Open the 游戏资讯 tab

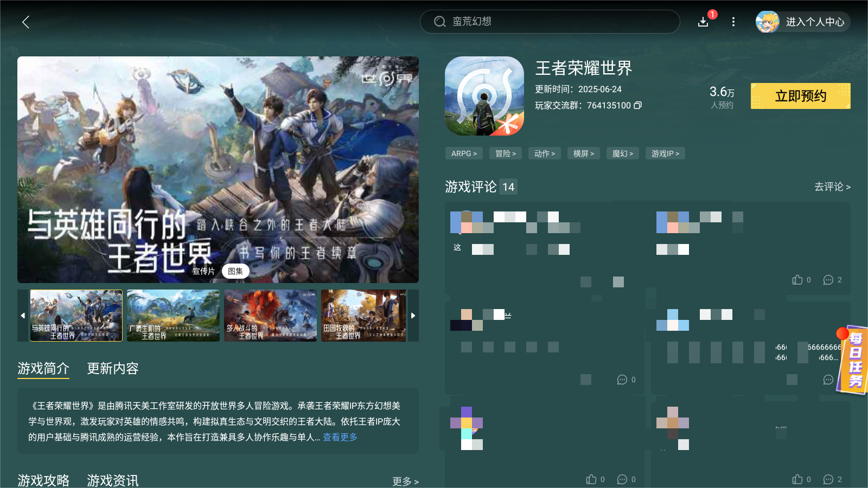click(113, 480)
